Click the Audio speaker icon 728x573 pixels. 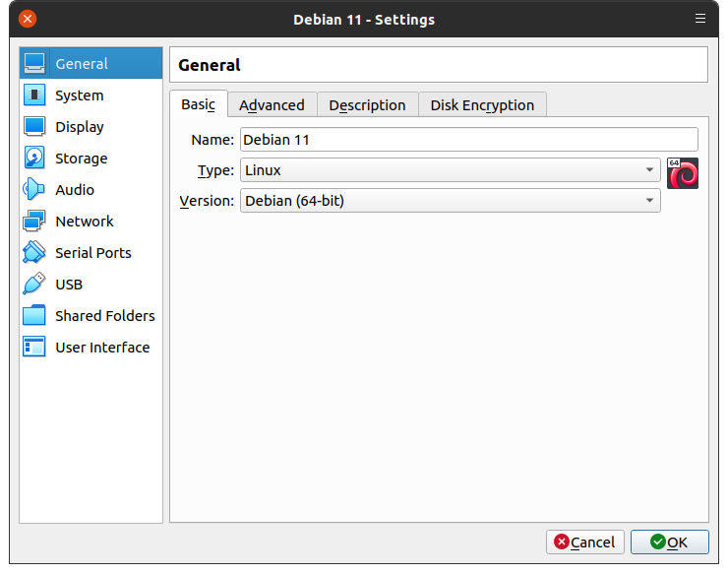pos(34,190)
